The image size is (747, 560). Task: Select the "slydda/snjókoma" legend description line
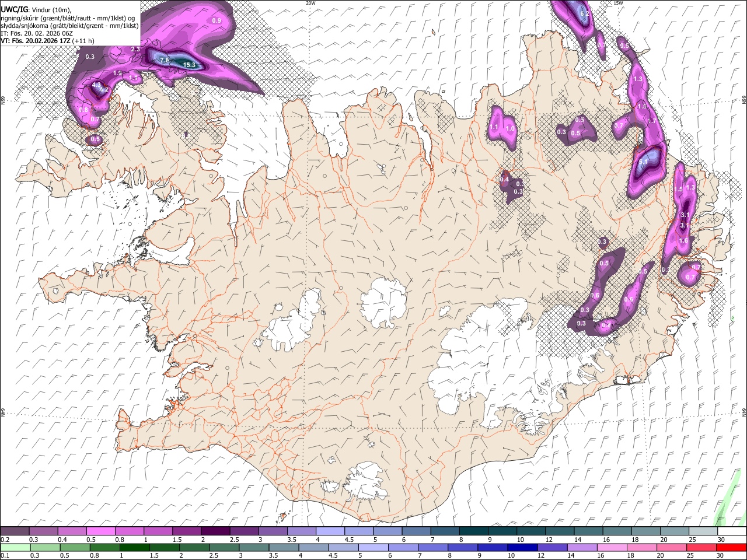tap(70, 26)
